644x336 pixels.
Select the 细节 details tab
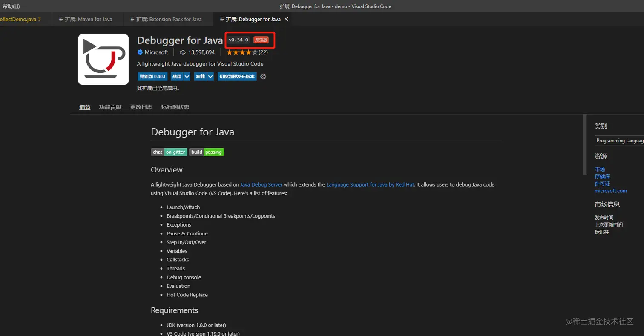85,107
